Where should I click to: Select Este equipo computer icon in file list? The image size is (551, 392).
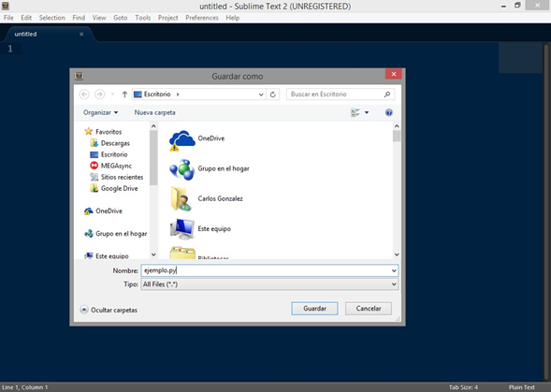pos(182,229)
